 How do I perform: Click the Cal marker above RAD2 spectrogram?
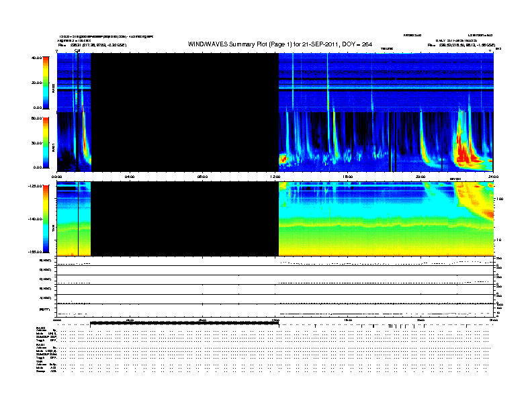click(77, 50)
